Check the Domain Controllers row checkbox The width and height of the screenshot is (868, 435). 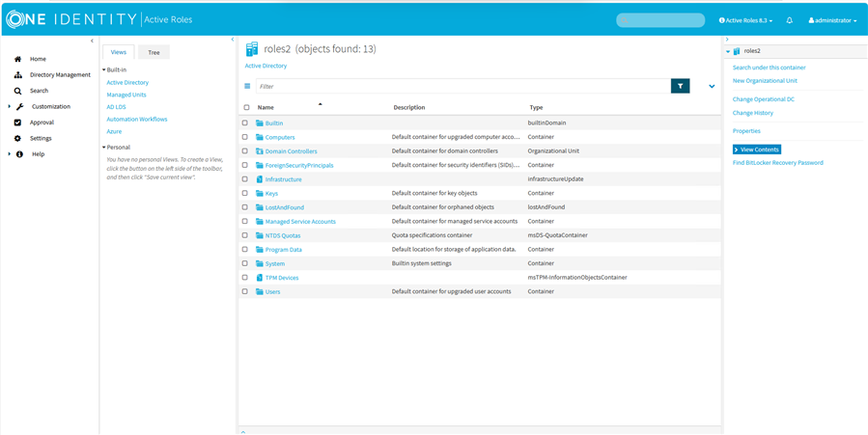[244, 150]
